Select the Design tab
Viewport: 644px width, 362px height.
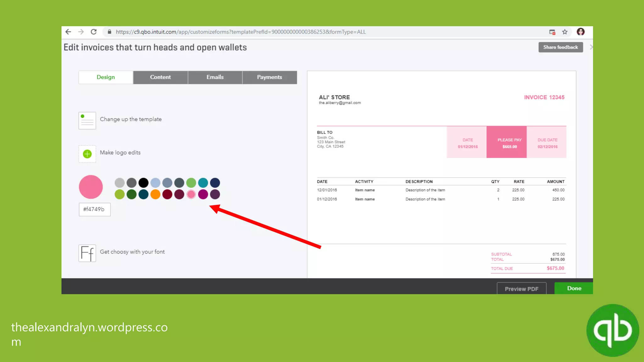tap(106, 77)
